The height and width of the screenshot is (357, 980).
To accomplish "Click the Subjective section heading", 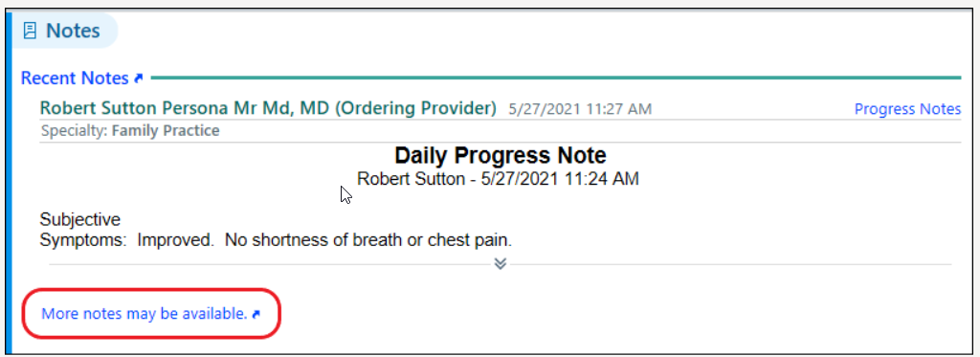I will (80, 219).
